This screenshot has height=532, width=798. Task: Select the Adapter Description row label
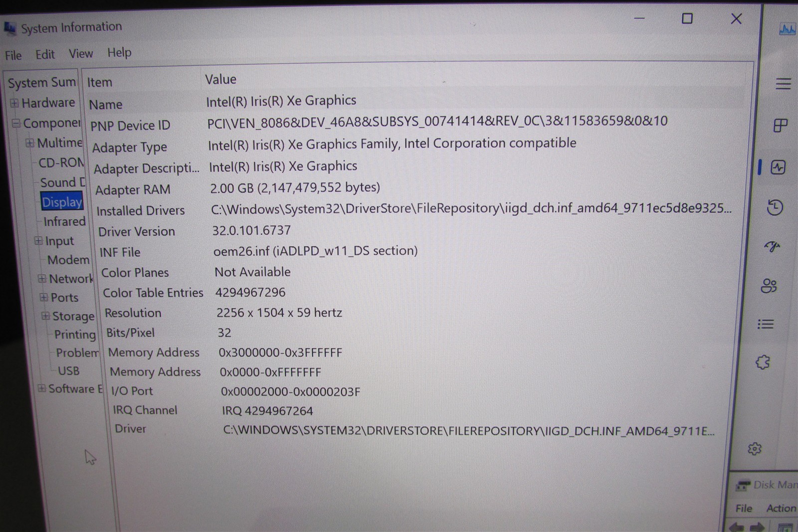tap(147, 169)
